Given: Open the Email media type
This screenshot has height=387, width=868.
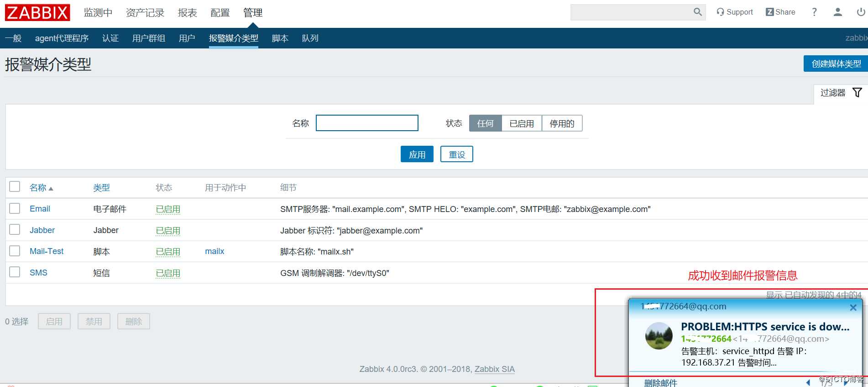Looking at the screenshot, I should 40,209.
